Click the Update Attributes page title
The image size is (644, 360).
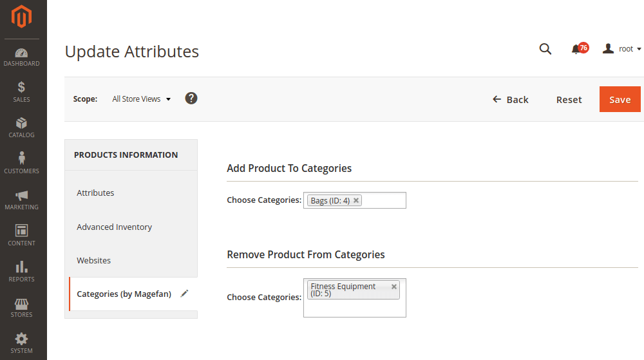[x=132, y=52]
